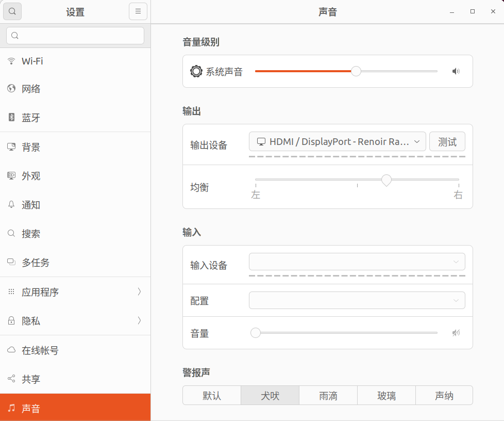
Task: Click the cloud icon beside 在线帐号
Action: point(11,350)
